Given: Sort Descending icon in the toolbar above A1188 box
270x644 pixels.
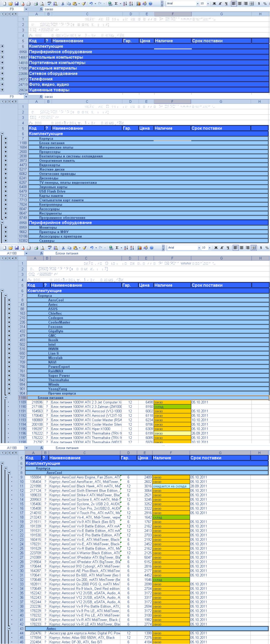Looking at the screenshot, I should (x=132, y=248).
